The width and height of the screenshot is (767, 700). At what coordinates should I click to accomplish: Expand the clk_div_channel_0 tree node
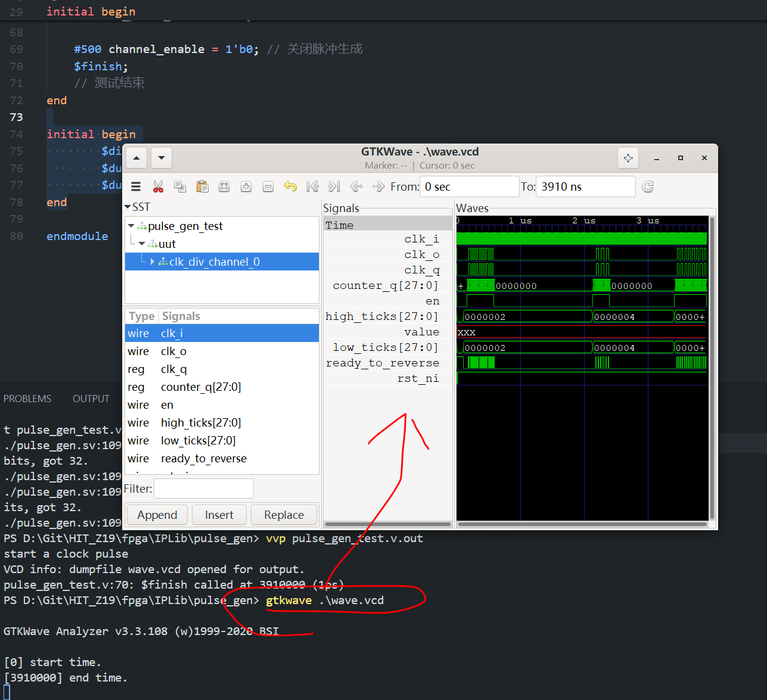pyautogui.click(x=153, y=262)
